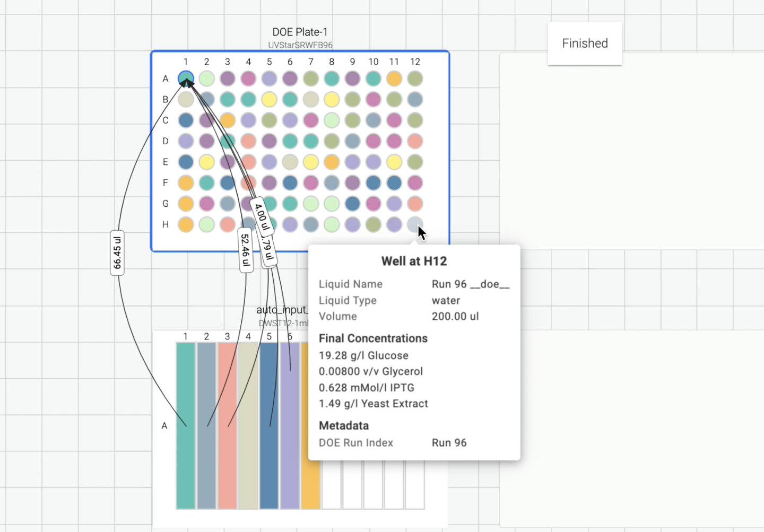The width and height of the screenshot is (764, 532).
Task: Click well H12 under the cursor
Action: pos(415,224)
